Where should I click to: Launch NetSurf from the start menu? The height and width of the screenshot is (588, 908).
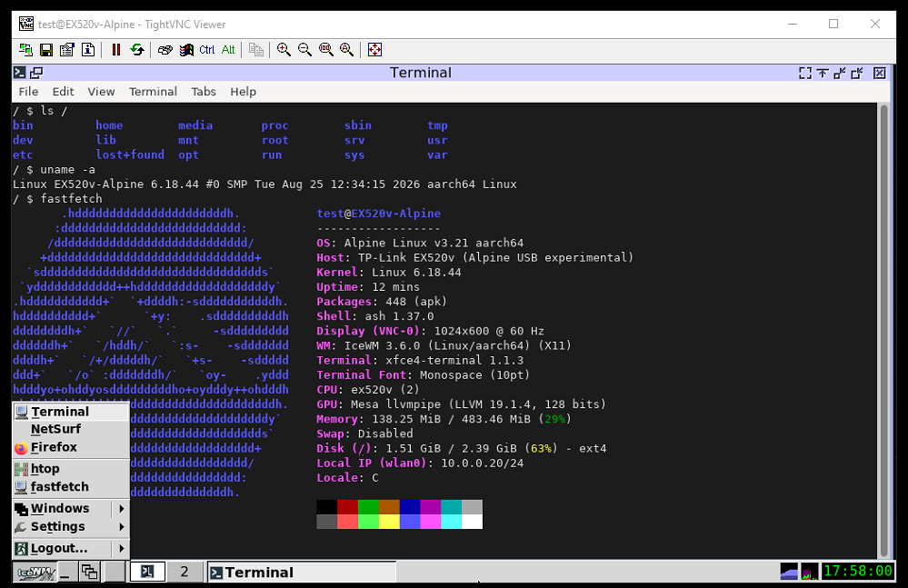point(71,429)
